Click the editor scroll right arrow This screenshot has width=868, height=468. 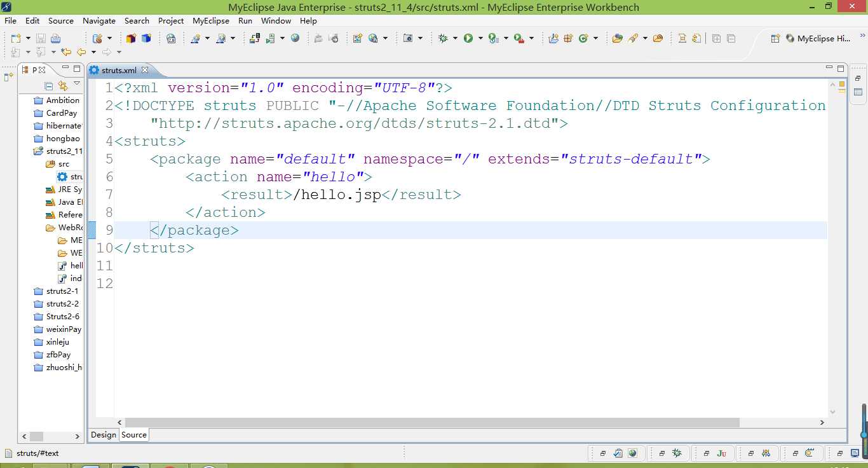point(822,422)
